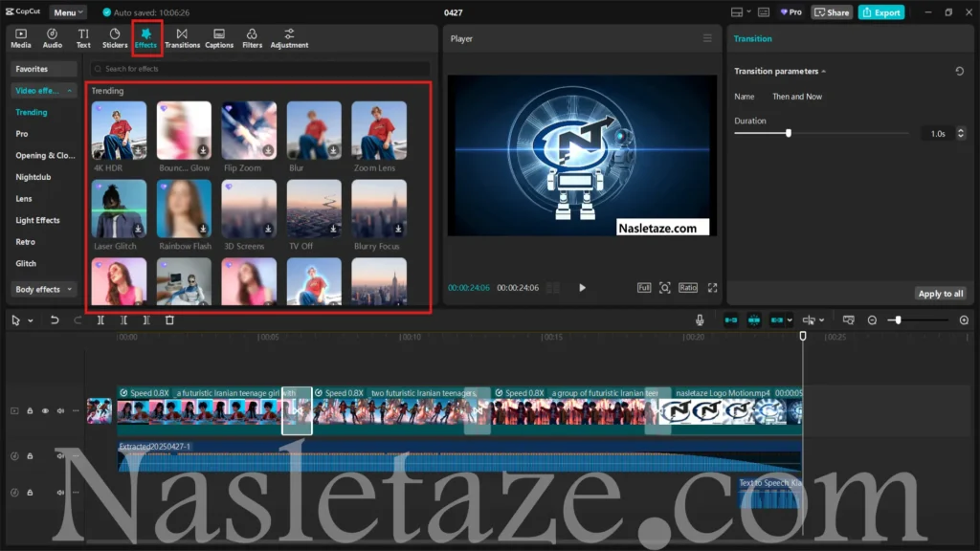Toggle auto snapping on timeline
Viewport: 980px width, 551px height.
tap(754, 320)
